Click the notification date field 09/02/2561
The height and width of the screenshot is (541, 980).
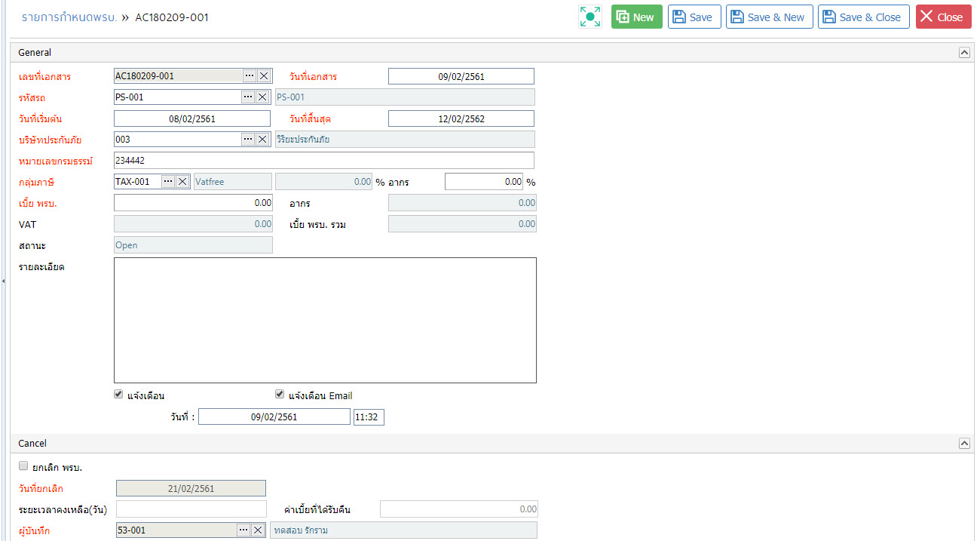point(274,417)
